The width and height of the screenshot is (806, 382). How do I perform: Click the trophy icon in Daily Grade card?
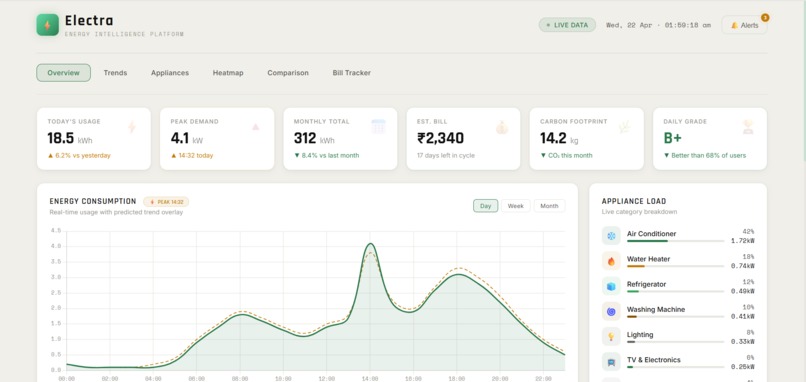(x=748, y=127)
